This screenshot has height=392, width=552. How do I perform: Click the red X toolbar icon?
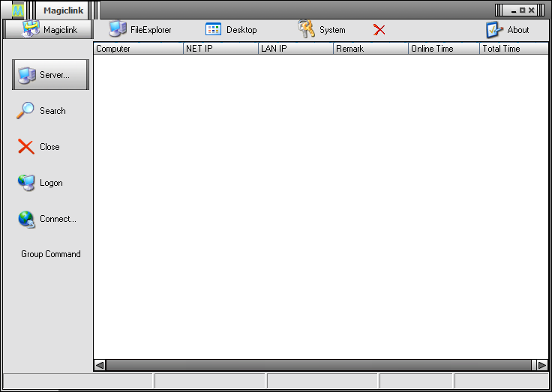(379, 30)
